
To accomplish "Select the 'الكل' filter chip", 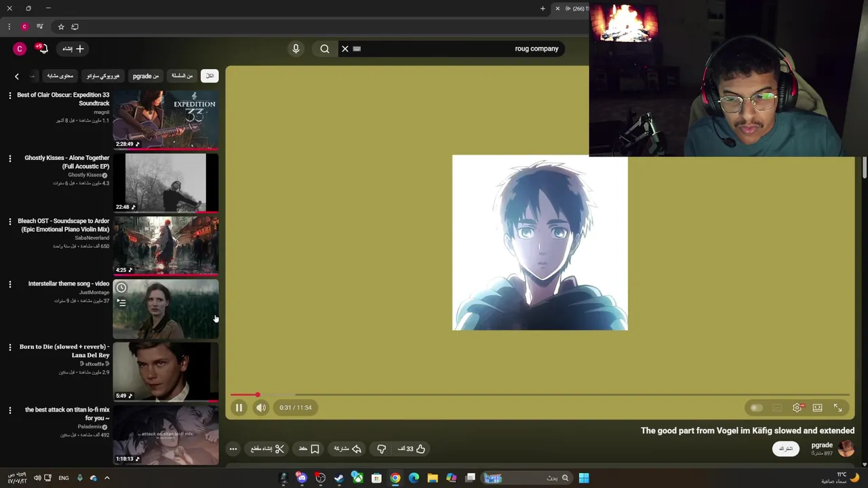I will (x=210, y=76).
